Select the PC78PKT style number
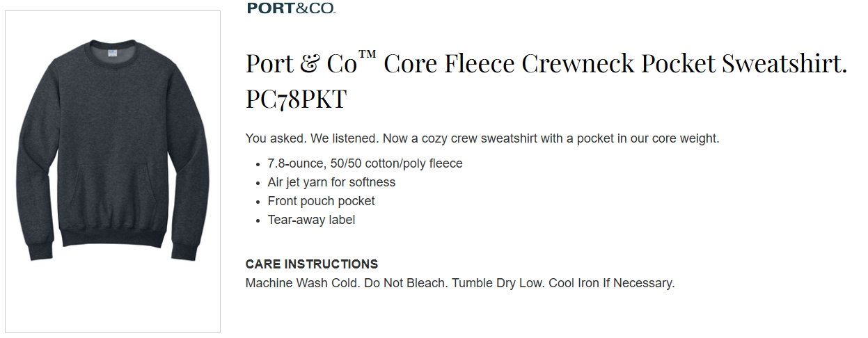The image size is (868, 338). (x=296, y=99)
